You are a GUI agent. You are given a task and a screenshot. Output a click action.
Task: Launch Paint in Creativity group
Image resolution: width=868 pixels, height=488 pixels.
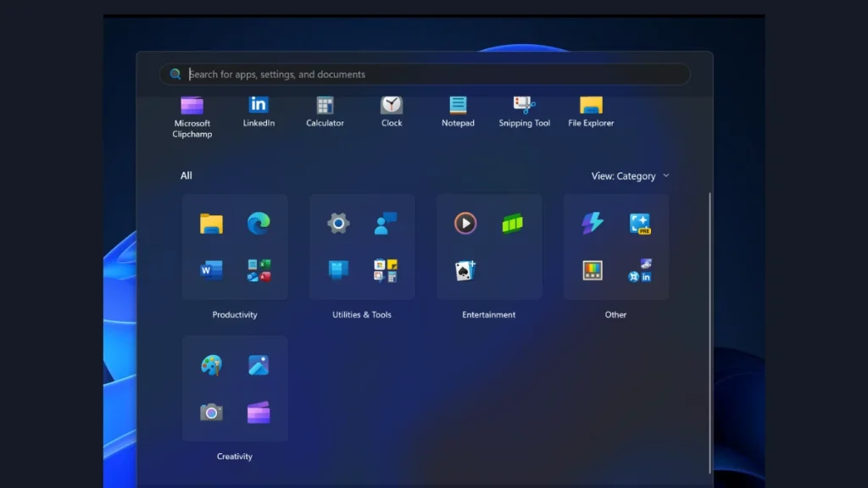(211, 365)
